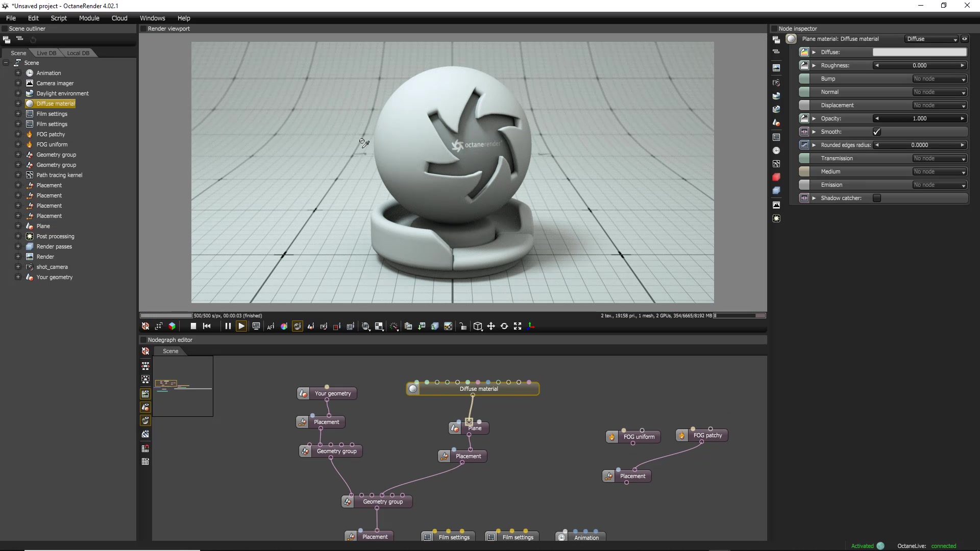Select the FOG patchy node in nodegraph
The image size is (980, 551).
(702, 435)
